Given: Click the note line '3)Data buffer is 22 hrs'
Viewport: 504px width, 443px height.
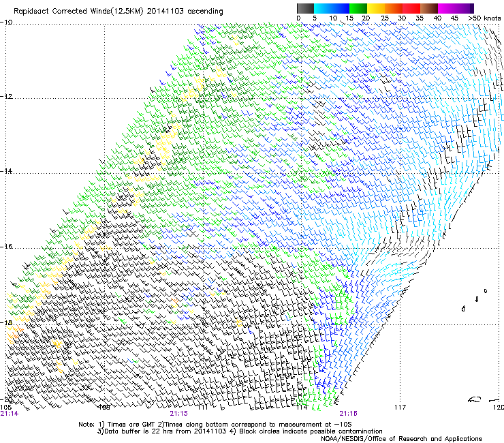Looking at the screenshot, I should (240, 431).
